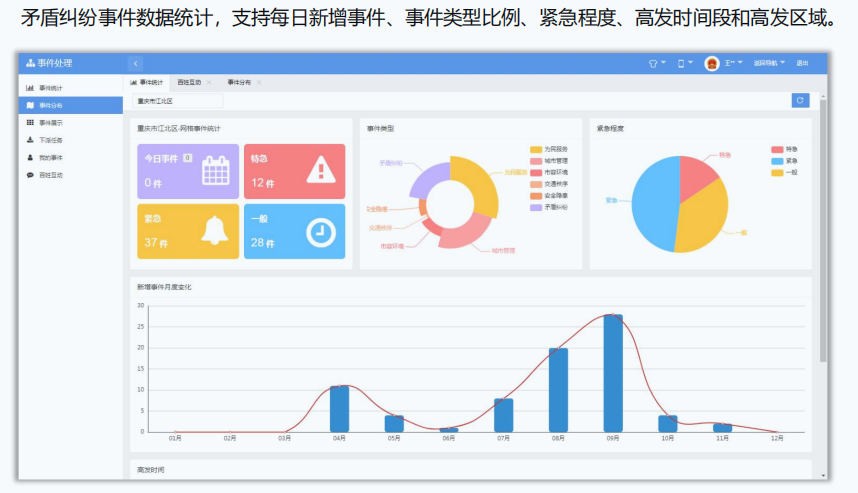Toggle 一般 legend in 紧急程度 chart
The height and width of the screenshot is (493, 858).
(x=784, y=172)
